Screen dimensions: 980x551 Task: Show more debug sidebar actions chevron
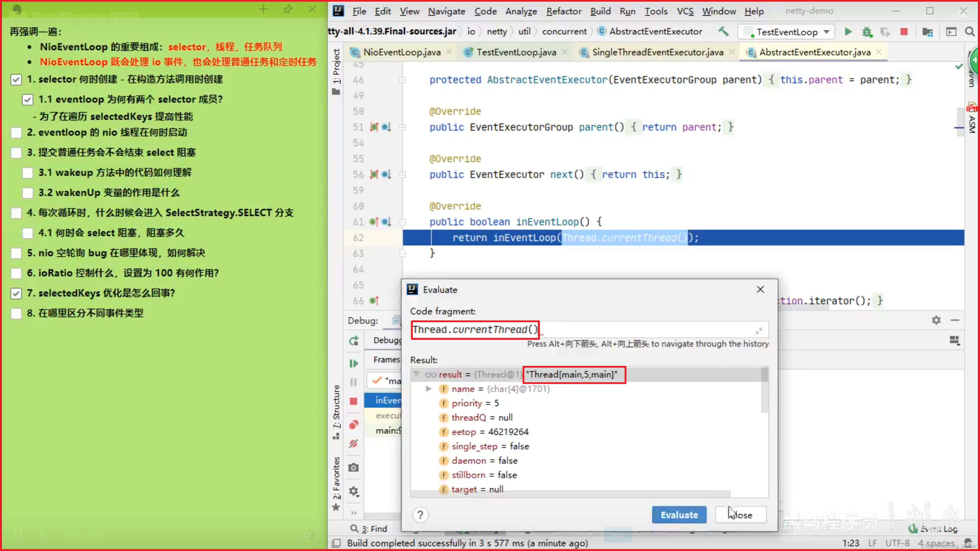(x=354, y=513)
